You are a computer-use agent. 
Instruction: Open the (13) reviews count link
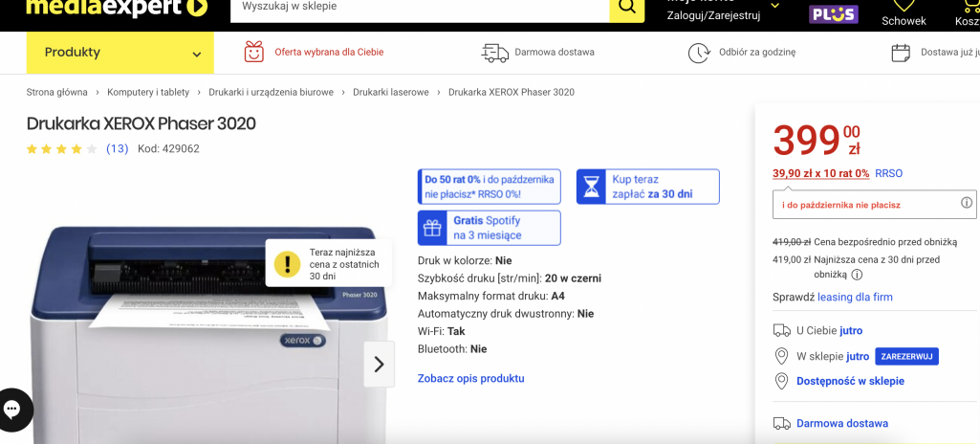click(117, 149)
